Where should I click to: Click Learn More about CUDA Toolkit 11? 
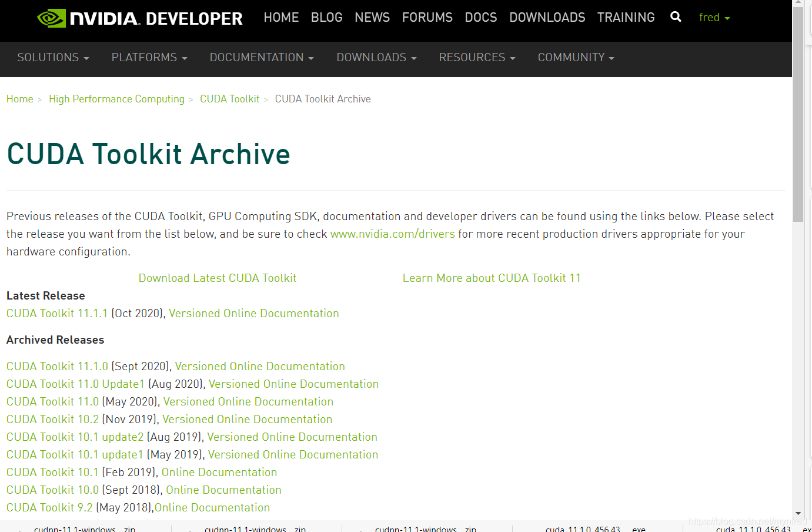tap(492, 278)
